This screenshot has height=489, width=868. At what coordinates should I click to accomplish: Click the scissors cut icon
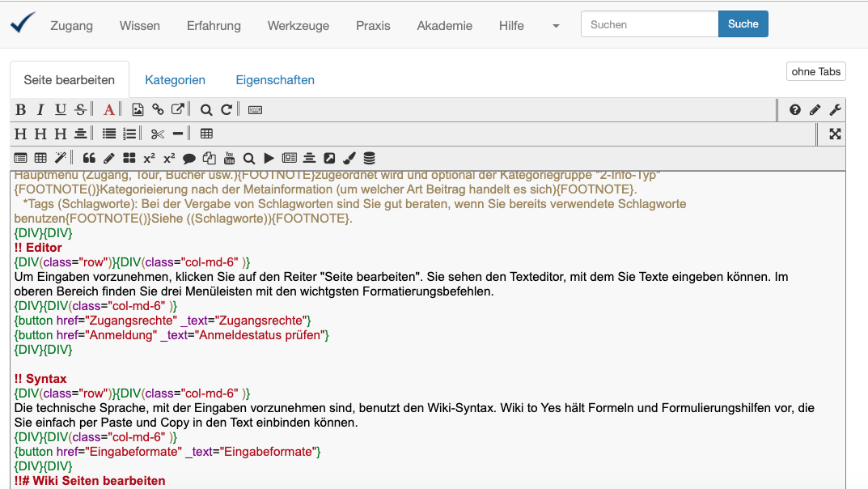(x=158, y=134)
